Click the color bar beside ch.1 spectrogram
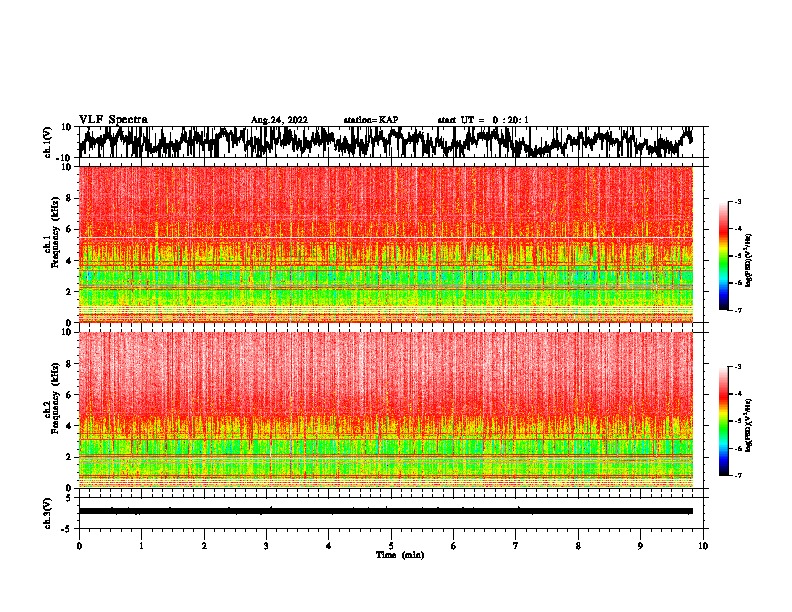 [724, 256]
